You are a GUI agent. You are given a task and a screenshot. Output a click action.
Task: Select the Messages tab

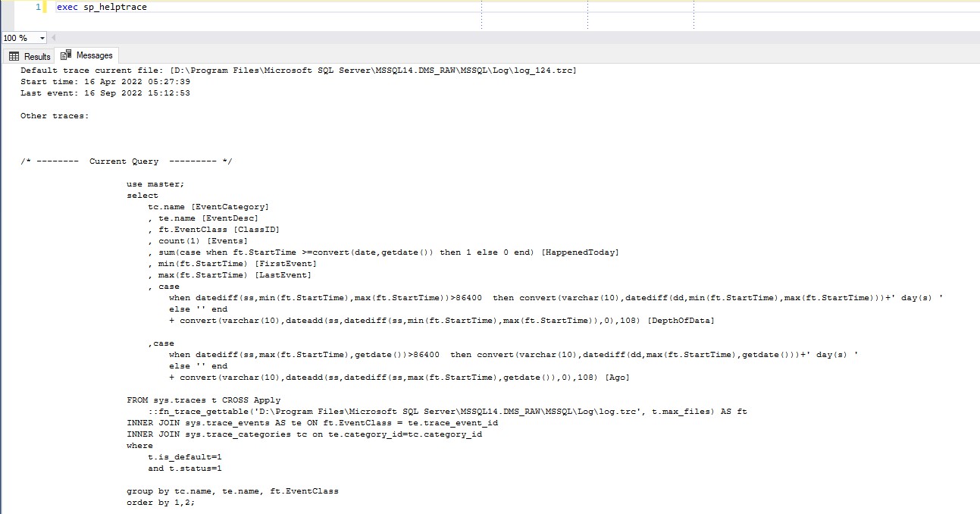tap(87, 55)
